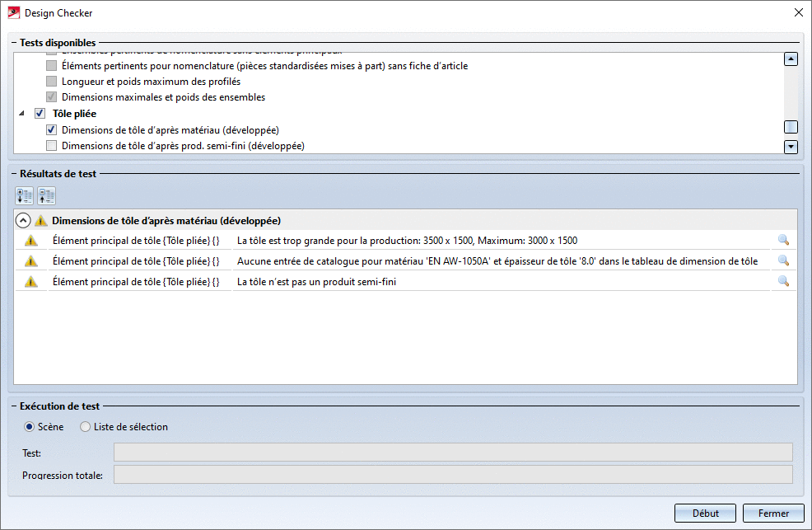This screenshot has width=812, height=530.
Task: Click the expand-all results toolbar icon
Action: (25, 196)
